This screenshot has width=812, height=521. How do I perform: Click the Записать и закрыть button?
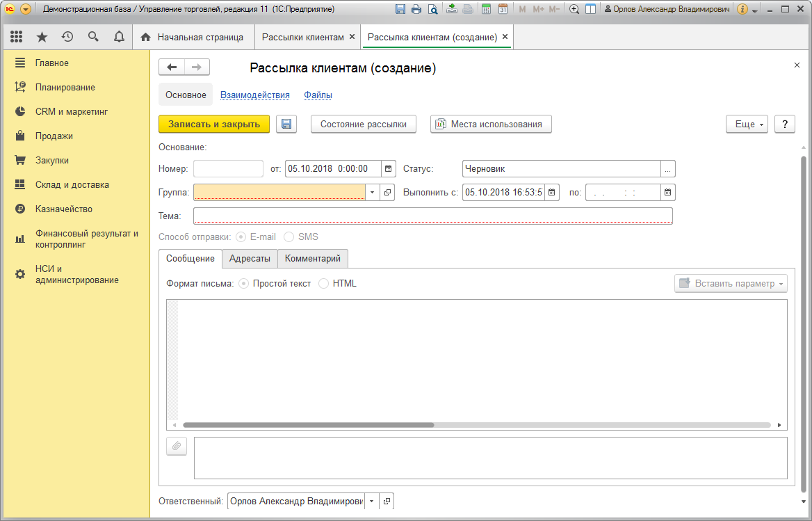tap(214, 125)
